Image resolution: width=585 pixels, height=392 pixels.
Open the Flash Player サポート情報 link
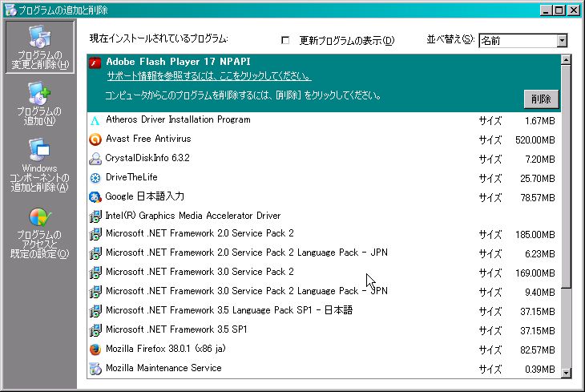[209, 76]
